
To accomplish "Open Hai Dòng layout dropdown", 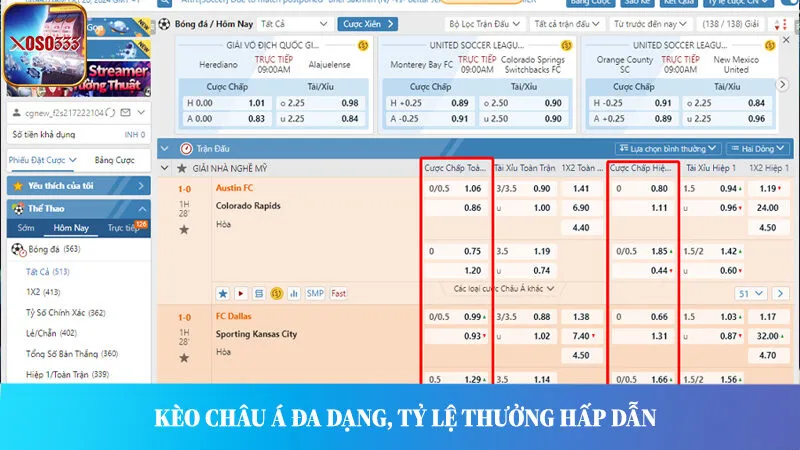I will [758, 148].
